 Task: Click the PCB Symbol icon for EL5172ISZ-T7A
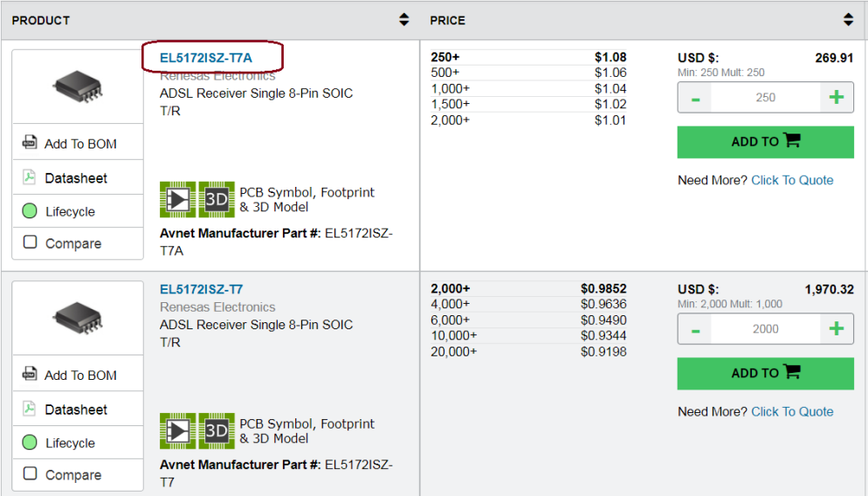(x=178, y=200)
